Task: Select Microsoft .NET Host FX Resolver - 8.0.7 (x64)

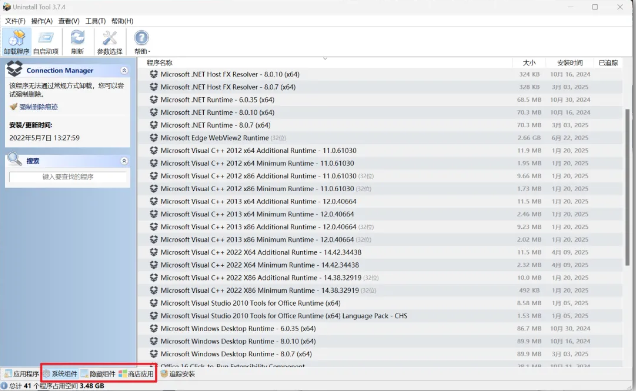Action: tap(380, 87)
